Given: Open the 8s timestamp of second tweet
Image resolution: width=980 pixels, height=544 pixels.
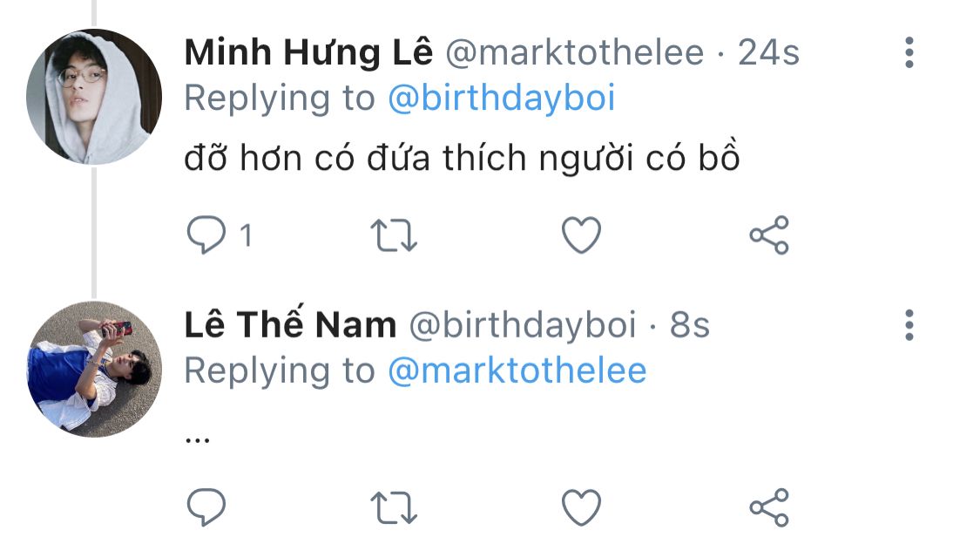Looking at the screenshot, I should (690, 325).
